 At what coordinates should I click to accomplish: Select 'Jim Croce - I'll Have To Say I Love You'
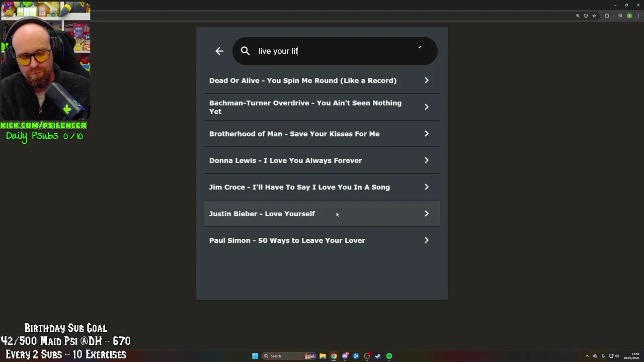(x=322, y=187)
